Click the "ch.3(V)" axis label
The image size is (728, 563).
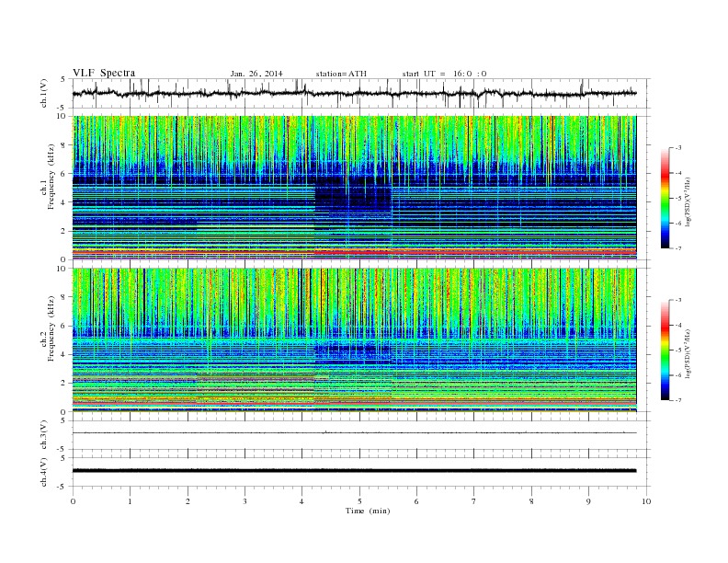[x=44, y=435]
